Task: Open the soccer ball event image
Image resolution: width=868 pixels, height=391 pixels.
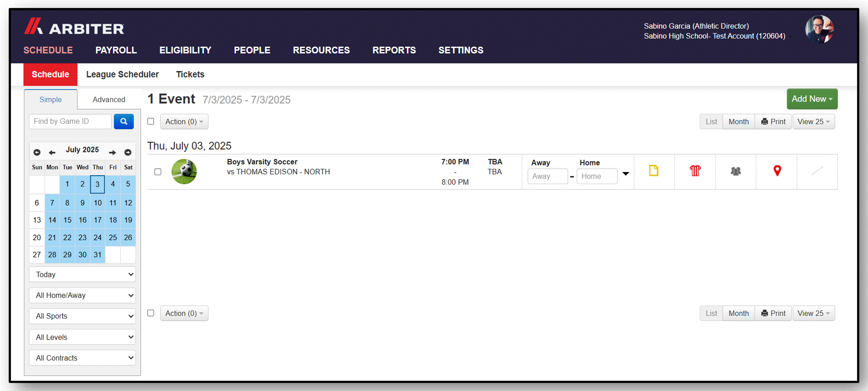Action: (x=184, y=172)
